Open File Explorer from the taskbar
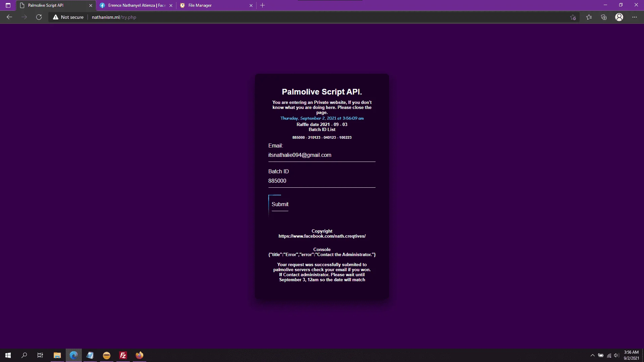 tap(57, 355)
